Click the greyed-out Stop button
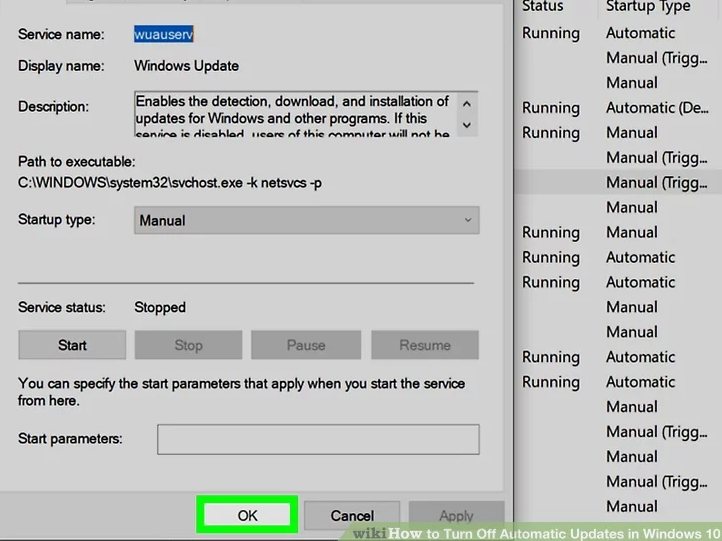722x541 pixels. pyautogui.click(x=188, y=345)
